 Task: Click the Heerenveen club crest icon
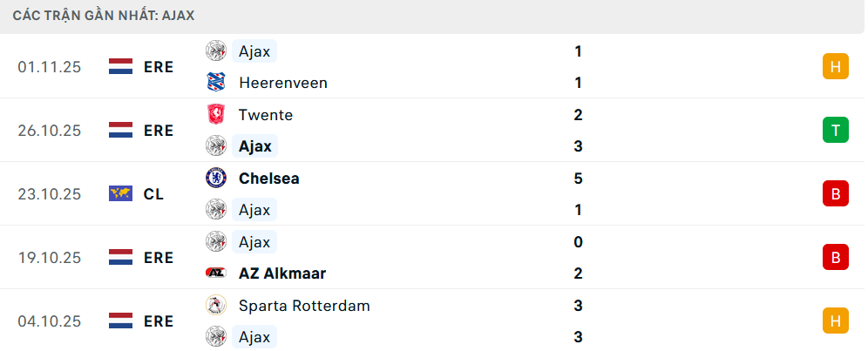click(216, 83)
